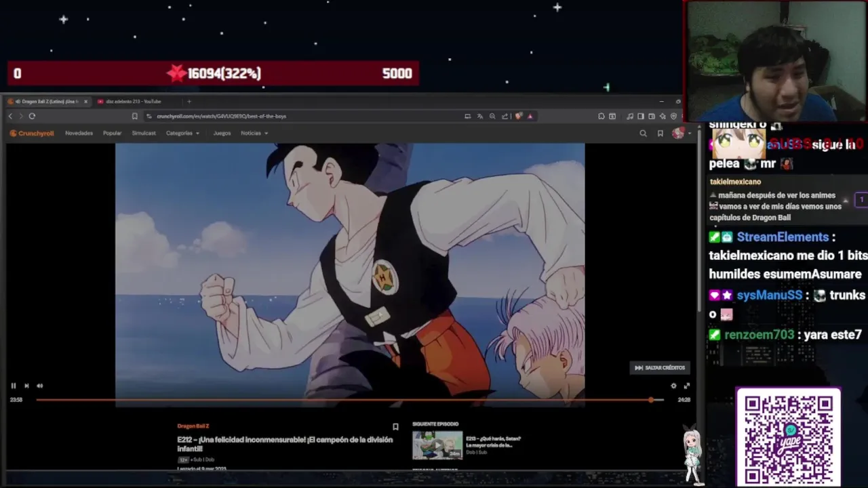Screen dimensions: 868x488
Task: Click the streamer webcam feed
Action: click(x=776, y=61)
